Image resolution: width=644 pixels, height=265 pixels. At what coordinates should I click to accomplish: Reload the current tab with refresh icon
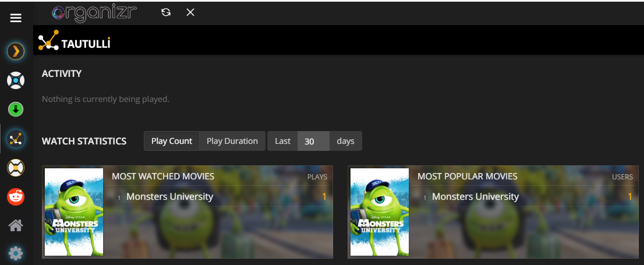166,12
